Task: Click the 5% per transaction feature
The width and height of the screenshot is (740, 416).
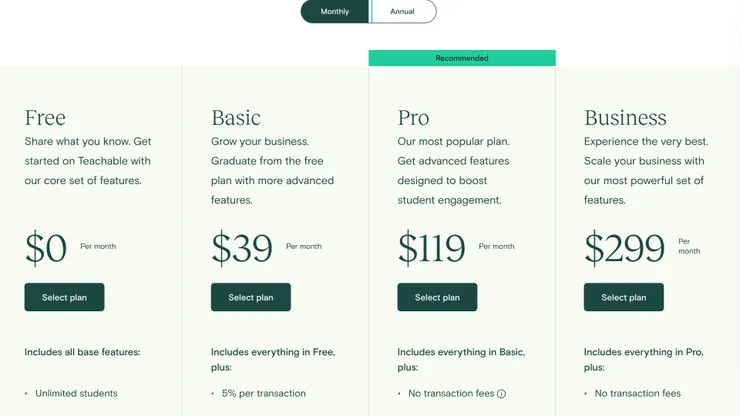Action: pyautogui.click(x=263, y=393)
